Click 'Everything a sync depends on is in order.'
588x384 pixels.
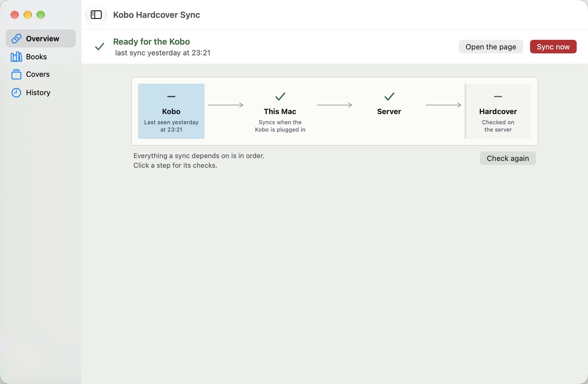pyautogui.click(x=199, y=156)
